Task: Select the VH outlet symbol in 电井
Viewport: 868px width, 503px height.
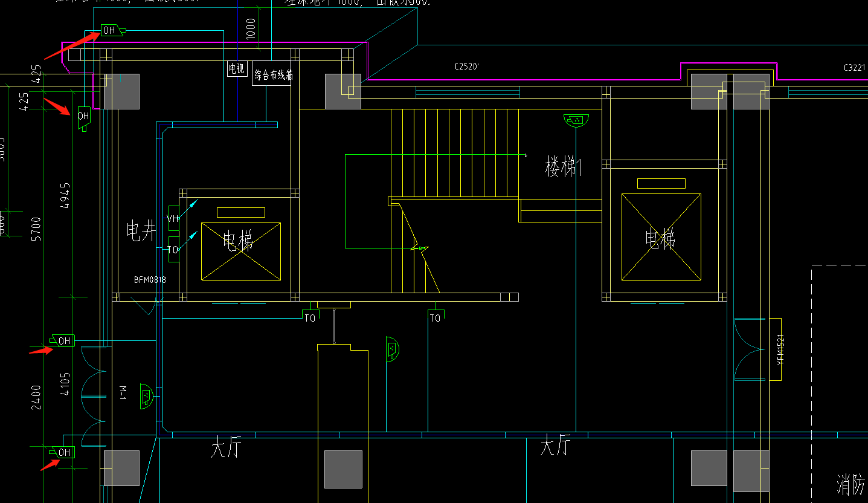Action: click(173, 218)
